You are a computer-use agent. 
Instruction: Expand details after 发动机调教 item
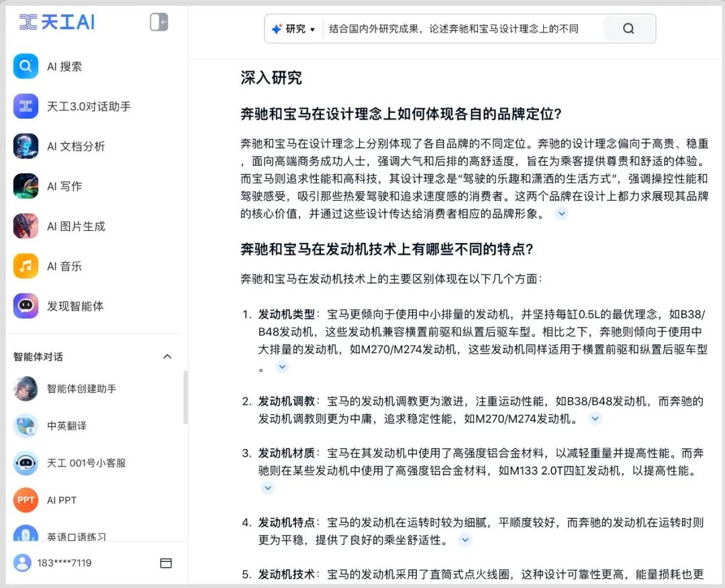coord(595,419)
